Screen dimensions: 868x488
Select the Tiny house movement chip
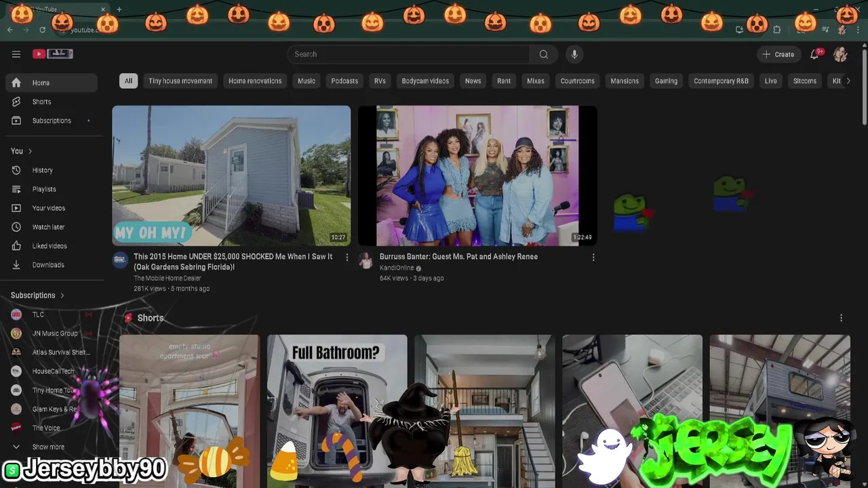pos(180,81)
